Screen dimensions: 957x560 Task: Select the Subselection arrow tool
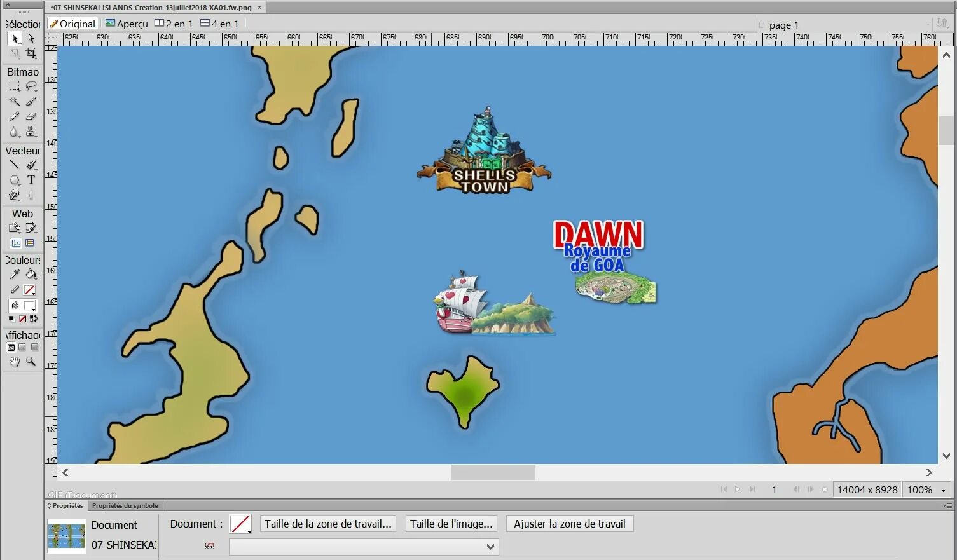(31, 39)
